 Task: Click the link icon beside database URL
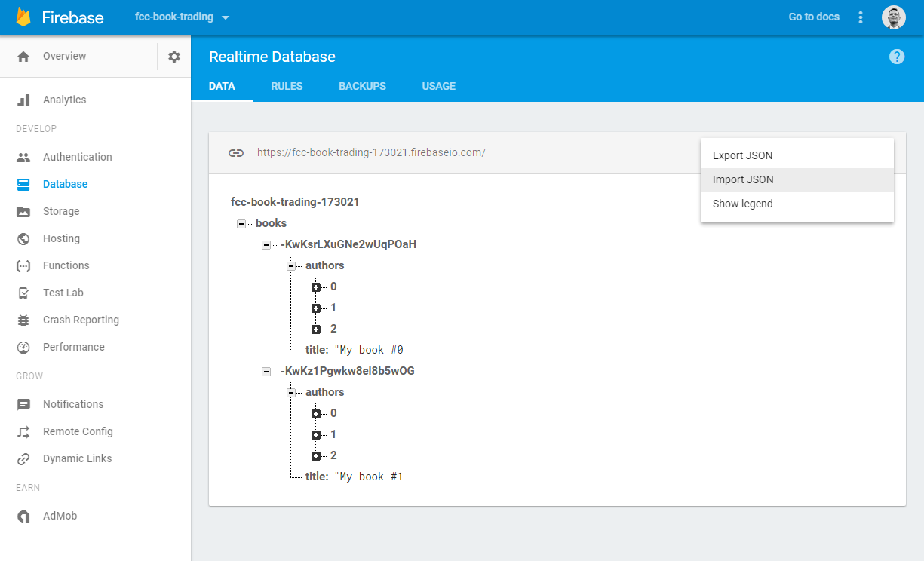[x=236, y=152]
